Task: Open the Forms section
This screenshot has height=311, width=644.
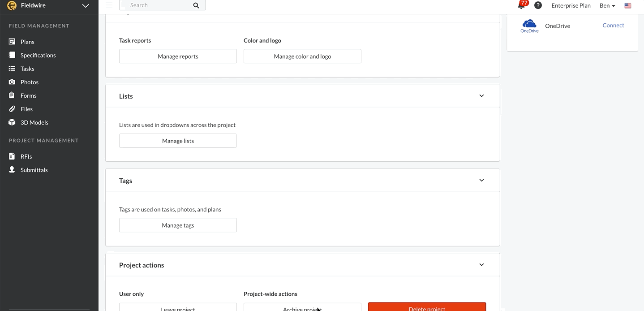Action: [28, 95]
